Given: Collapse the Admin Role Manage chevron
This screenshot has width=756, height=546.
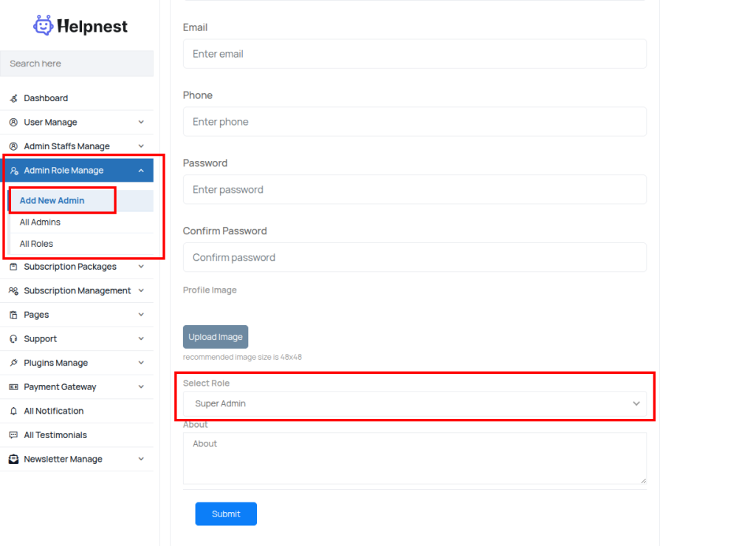Looking at the screenshot, I should 141,171.
